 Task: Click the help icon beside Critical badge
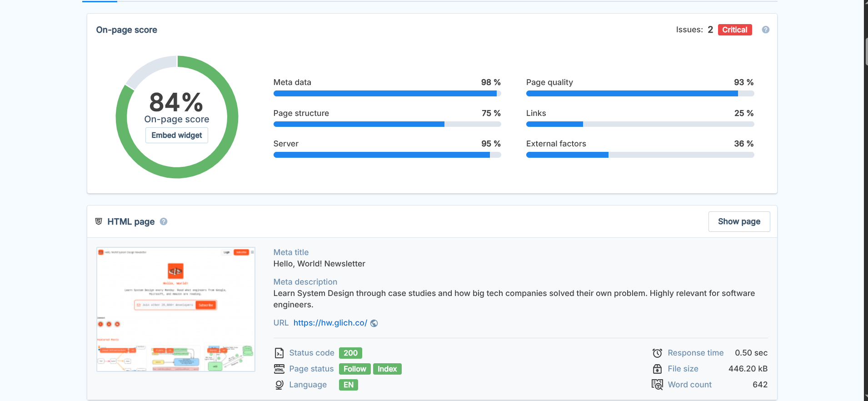pyautogui.click(x=765, y=30)
